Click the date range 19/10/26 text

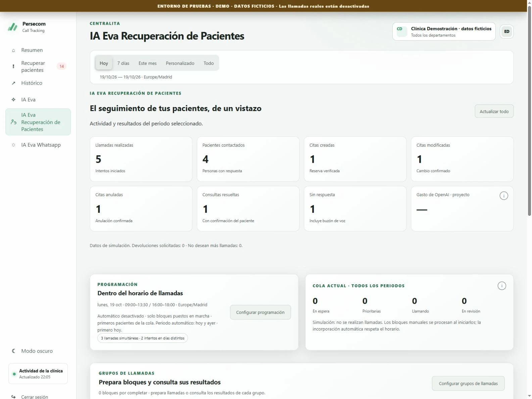click(x=136, y=77)
